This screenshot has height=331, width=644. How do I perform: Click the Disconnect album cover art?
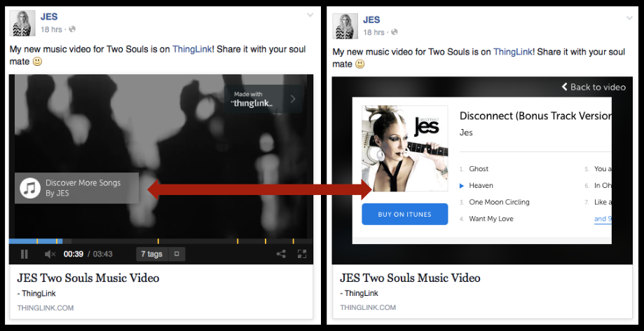(x=405, y=148)
